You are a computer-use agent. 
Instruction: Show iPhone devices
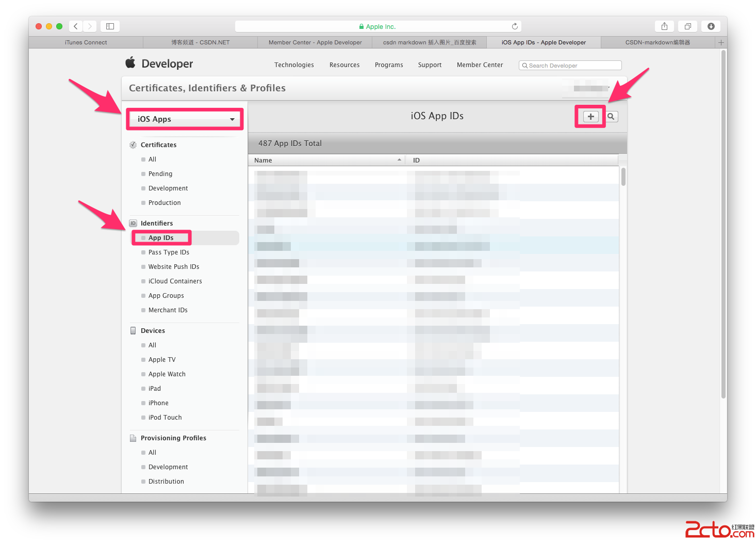[x=158, y=403]
